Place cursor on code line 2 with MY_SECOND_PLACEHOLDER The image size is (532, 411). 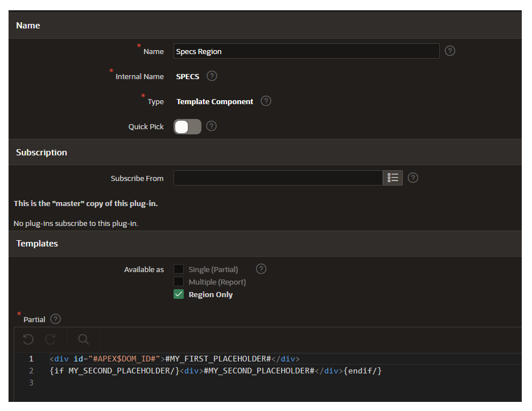(x=216, y=371)
